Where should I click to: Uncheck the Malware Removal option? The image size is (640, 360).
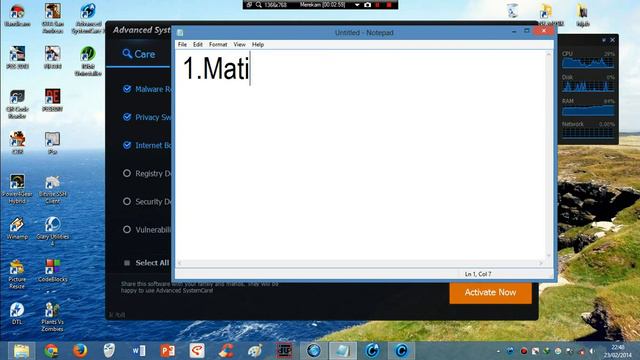coord(127,89)
